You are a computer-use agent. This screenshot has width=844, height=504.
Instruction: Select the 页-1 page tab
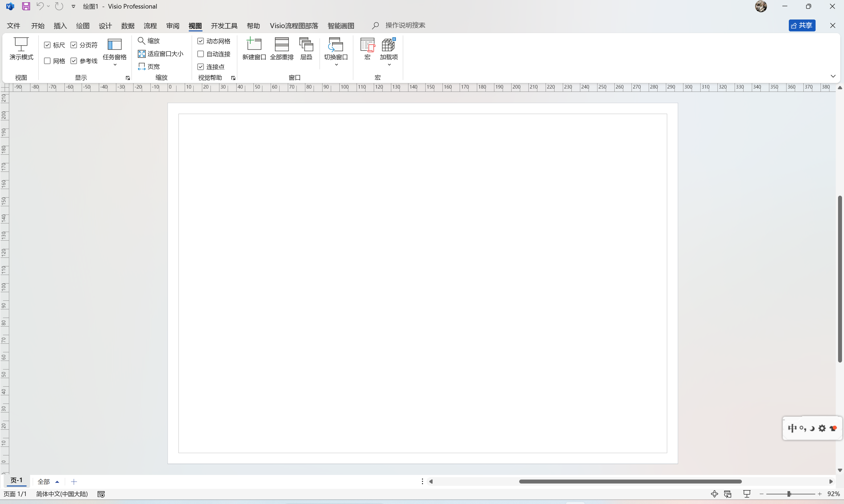16,481
